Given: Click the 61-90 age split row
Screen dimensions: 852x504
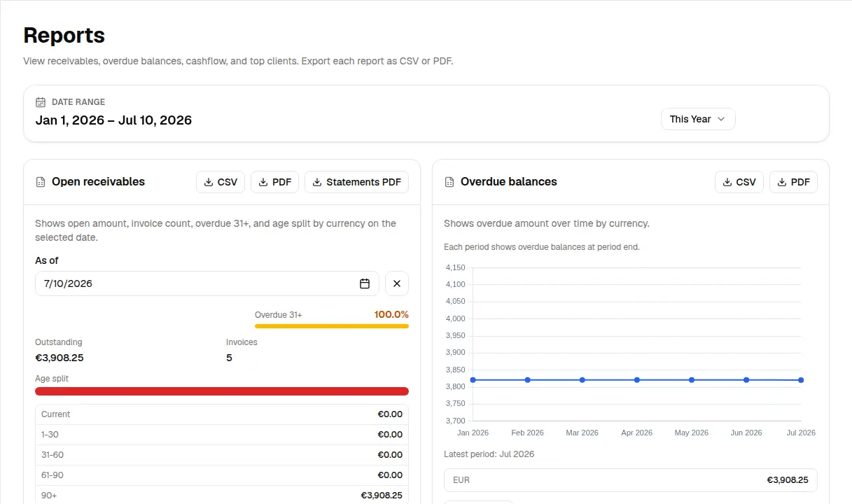Looking at the screenshot, I should (x=222, y=475).
